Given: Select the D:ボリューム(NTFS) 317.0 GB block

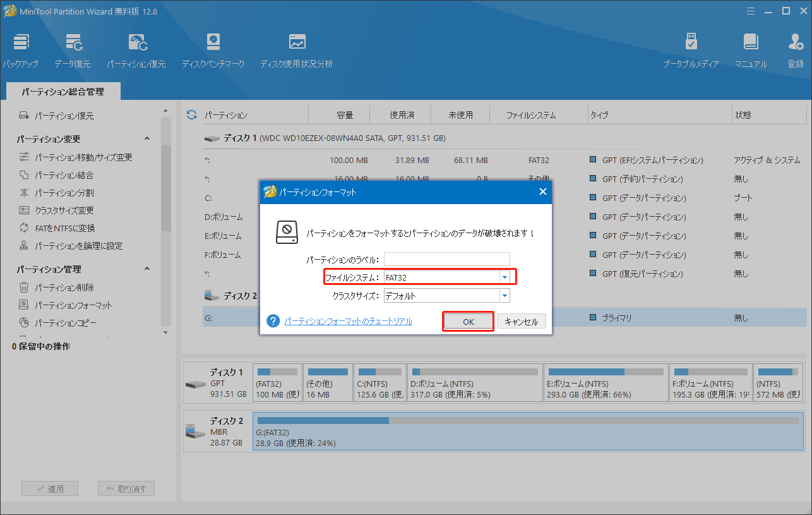Looking at the screenshot, I should 475,383.
